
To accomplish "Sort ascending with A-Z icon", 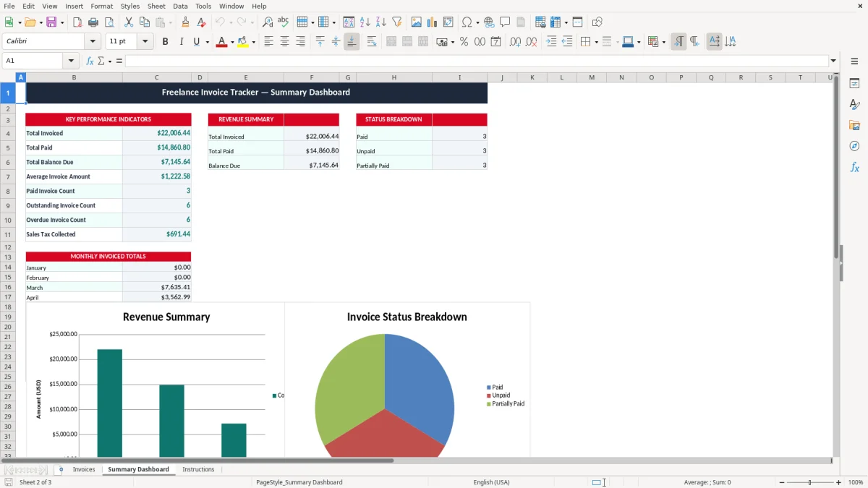I will [365, 22].
